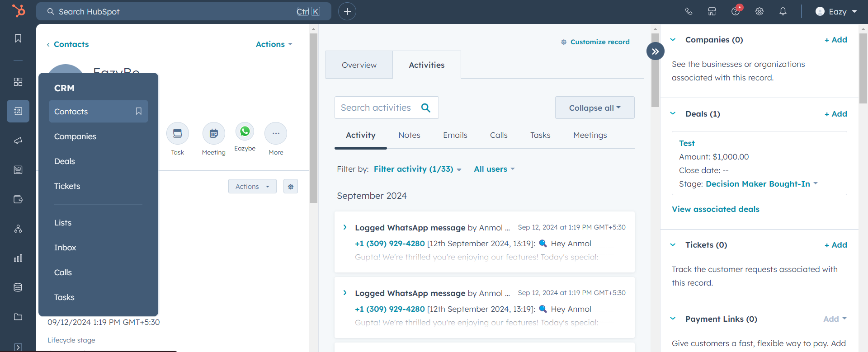The width and height of the screenshot is (868, 352).
Task: Open the Test deal link
Action: click(687, 143)
